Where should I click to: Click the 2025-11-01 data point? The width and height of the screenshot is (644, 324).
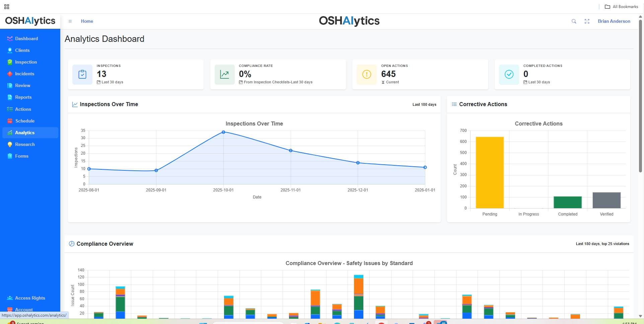pyautogui.click(x=291, y=151)
